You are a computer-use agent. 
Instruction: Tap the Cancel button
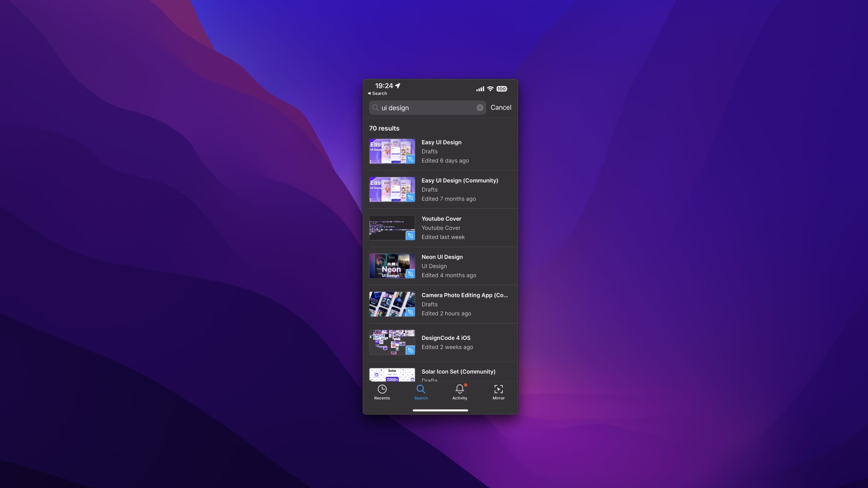(x=500, y=108)
